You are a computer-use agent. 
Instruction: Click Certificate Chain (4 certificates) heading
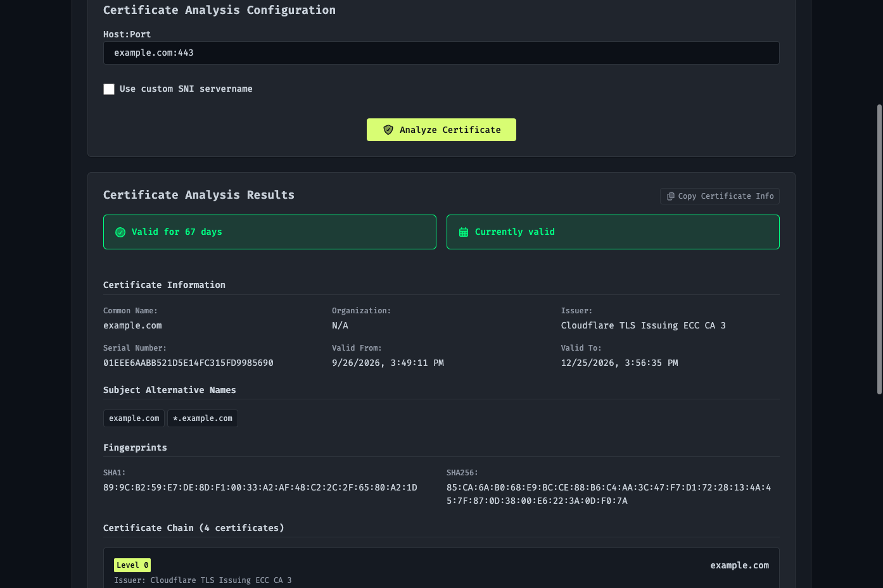194,528
